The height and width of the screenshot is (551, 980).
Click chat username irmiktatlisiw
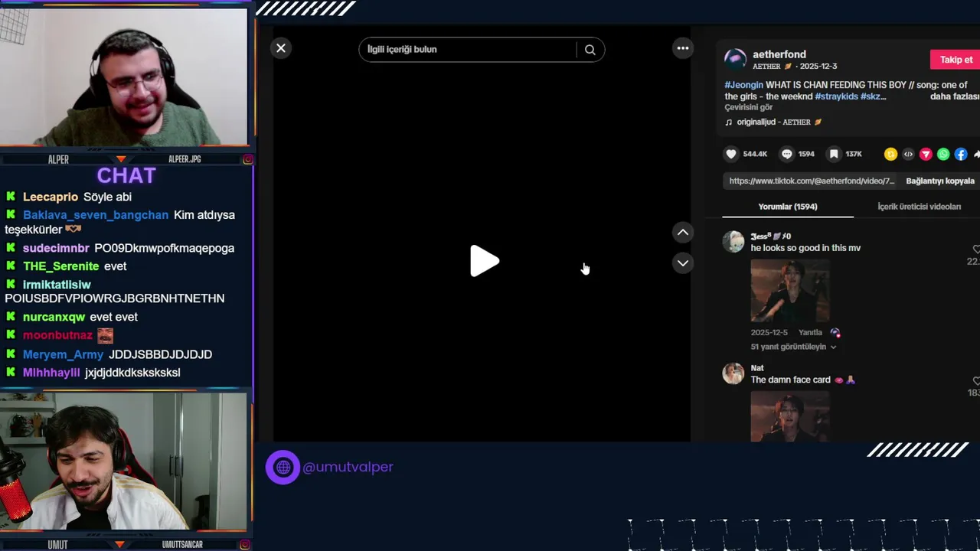pos(57,285)
